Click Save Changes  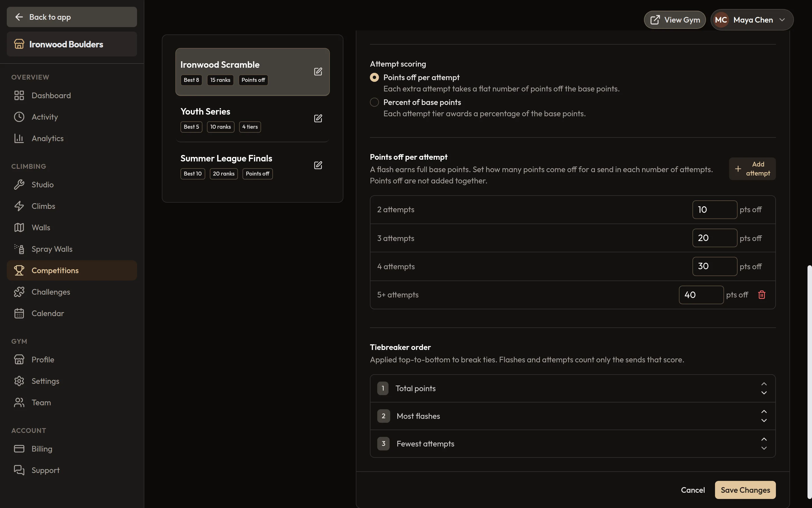pos(745,490)
